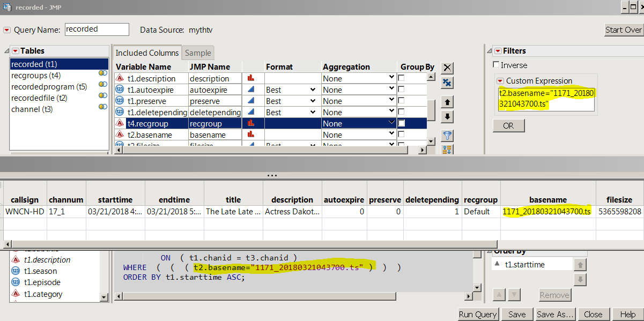Viewport: 644px width, 321px height.
Task: Click the filter funnel icon
Action: click(x=447, y=135)
